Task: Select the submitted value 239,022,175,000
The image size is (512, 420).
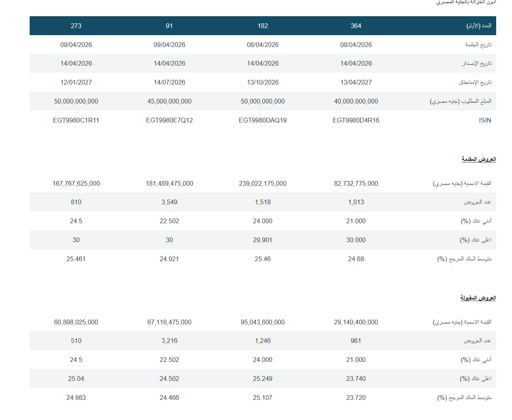Action: tap(263, 183)
